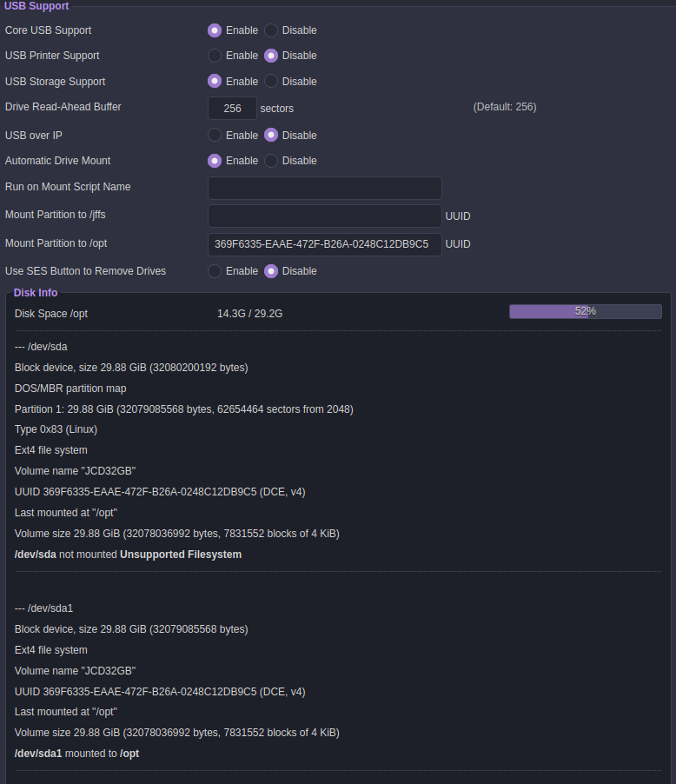Enable Use SES Button to Remove Drives
Viewport: 676px width, 784px height.
(x=215, y=271)
